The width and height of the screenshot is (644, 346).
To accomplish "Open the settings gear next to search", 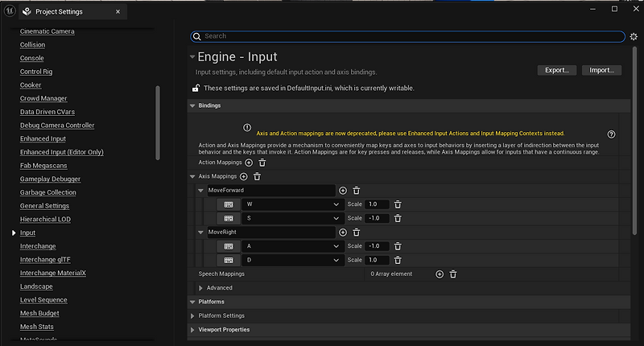I will click(x=634, y=36).
